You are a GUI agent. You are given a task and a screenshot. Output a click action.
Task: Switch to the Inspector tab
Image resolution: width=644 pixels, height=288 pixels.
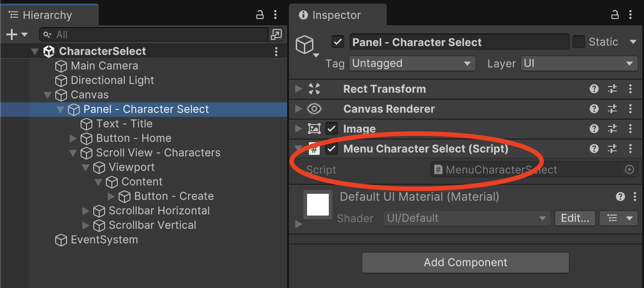pos(337,15)
